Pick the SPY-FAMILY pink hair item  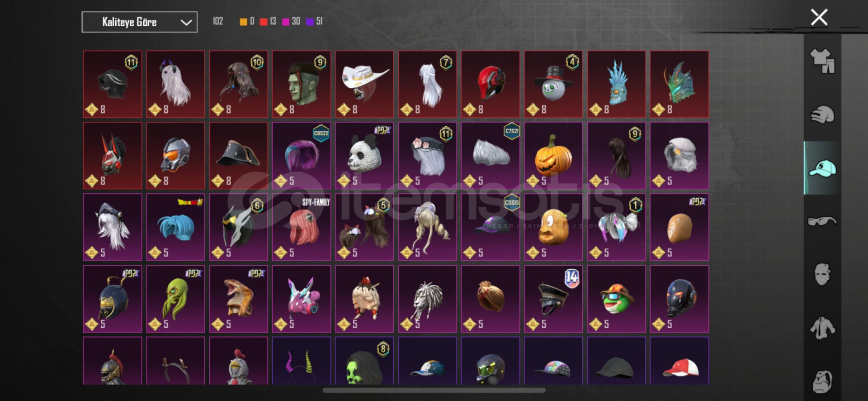[302, 227]
